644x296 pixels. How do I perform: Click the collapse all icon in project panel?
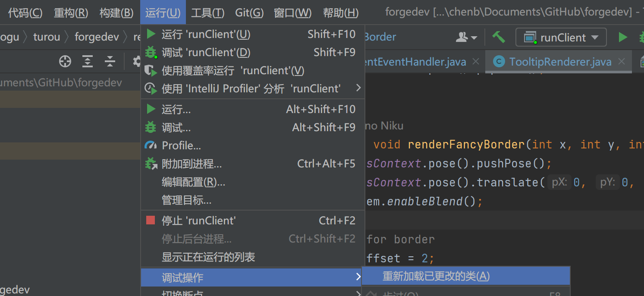pos(110,62)
